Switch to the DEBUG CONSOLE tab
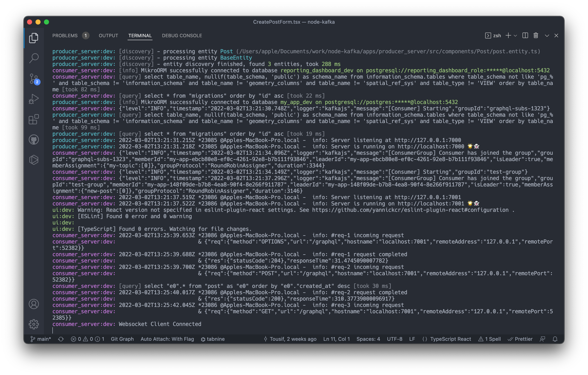 tap(182, 36)
